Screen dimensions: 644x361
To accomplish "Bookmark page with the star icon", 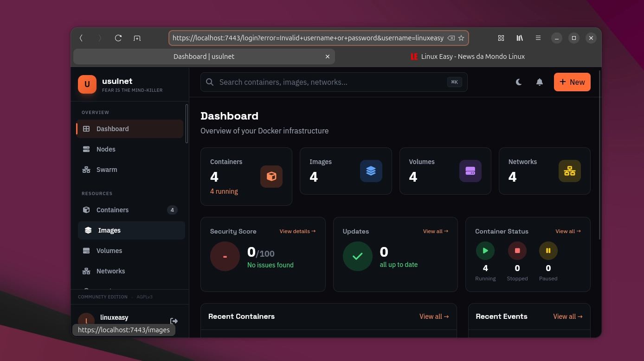I will pyautogui.click(x=461, y=38).
